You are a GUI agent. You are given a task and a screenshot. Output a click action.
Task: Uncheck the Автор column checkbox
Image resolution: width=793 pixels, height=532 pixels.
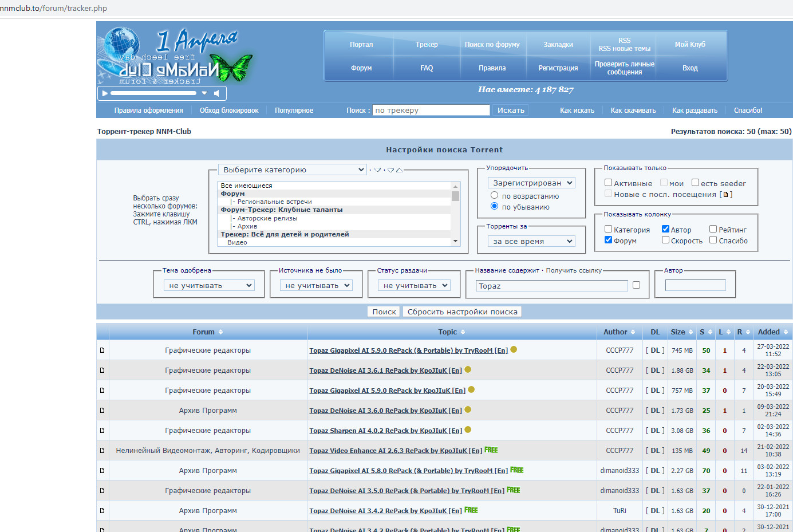pos(665,229)
